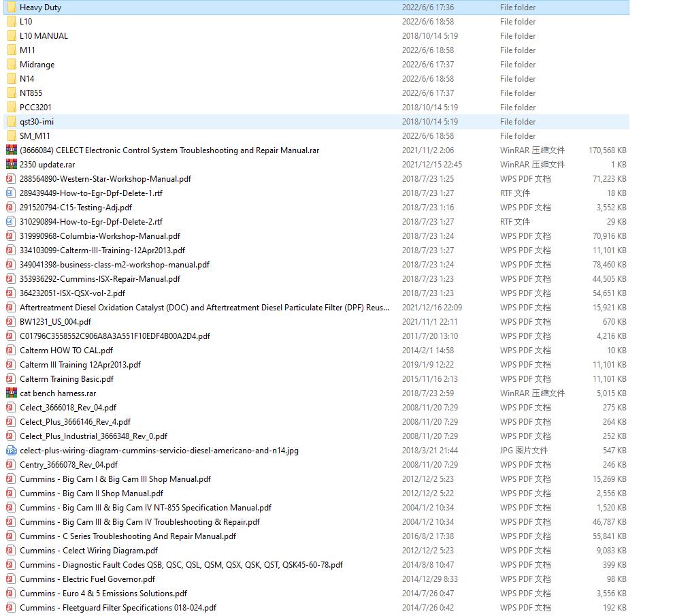Click the date 2018/3/21 21:44
Viewport: 692px width, 616px height.
click(430, 451)
